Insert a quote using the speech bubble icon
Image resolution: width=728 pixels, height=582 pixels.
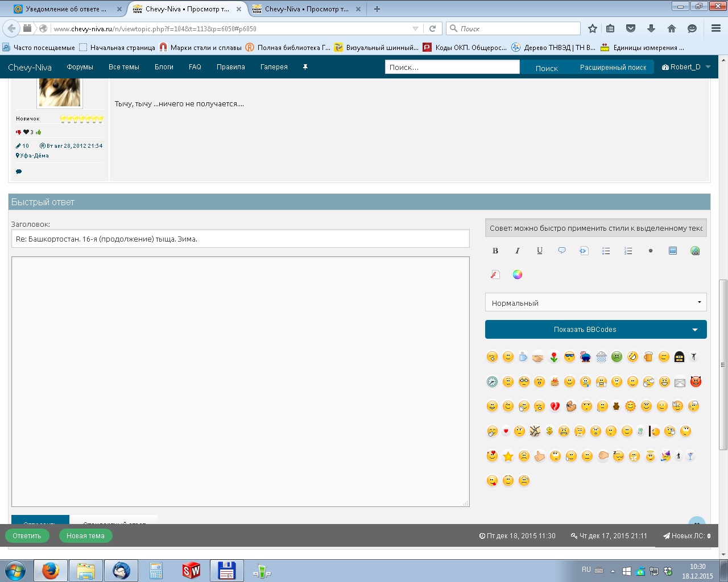[562, 251]
